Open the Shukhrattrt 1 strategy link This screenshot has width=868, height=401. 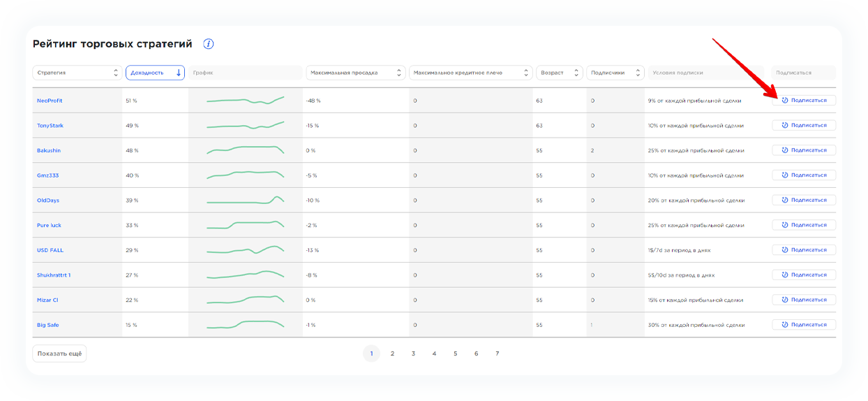pos(54,275)
